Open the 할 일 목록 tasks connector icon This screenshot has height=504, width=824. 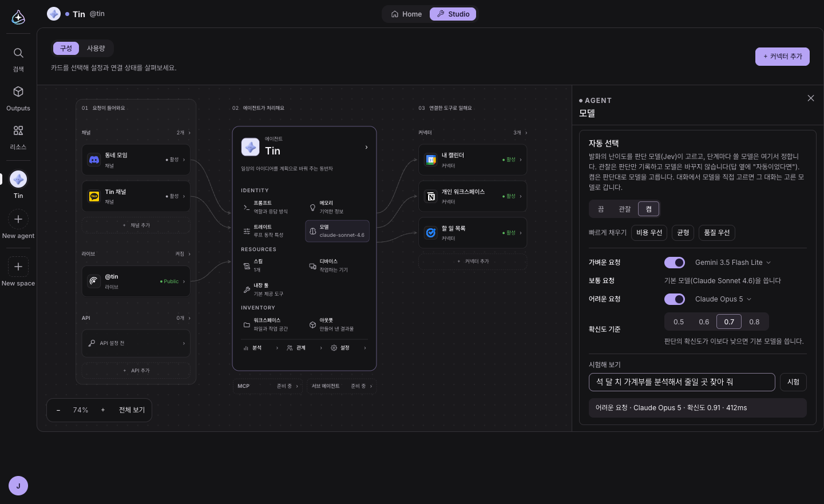tap(431, 233)
